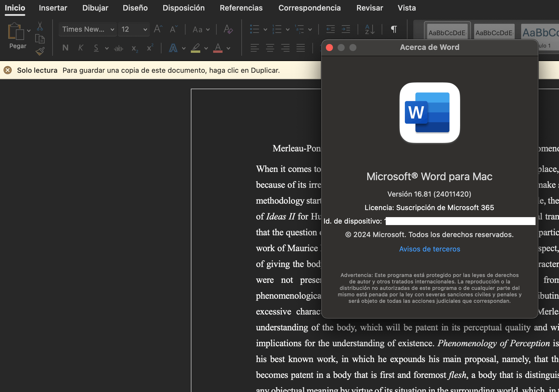Screen dimensions: 559x392
Task: Click the Pegar (paste) clipboard icon
Action: point(16,31)
